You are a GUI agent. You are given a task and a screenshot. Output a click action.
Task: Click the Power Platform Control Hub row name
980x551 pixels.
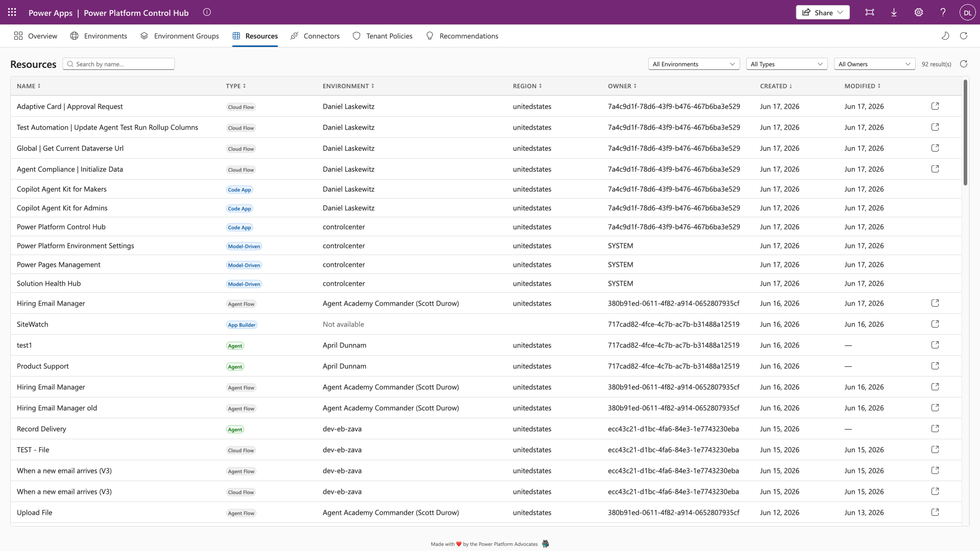point(61,227)
